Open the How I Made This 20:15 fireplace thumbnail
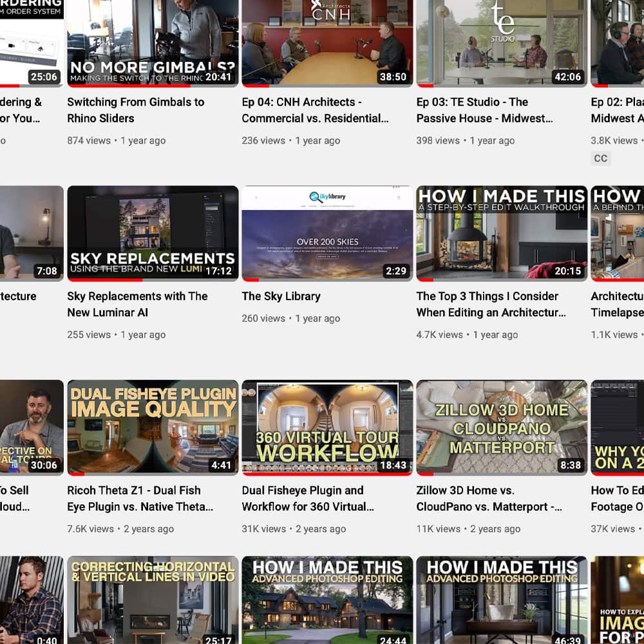The image size is (644, 644). pyautogui.click(x=502, y=233)
